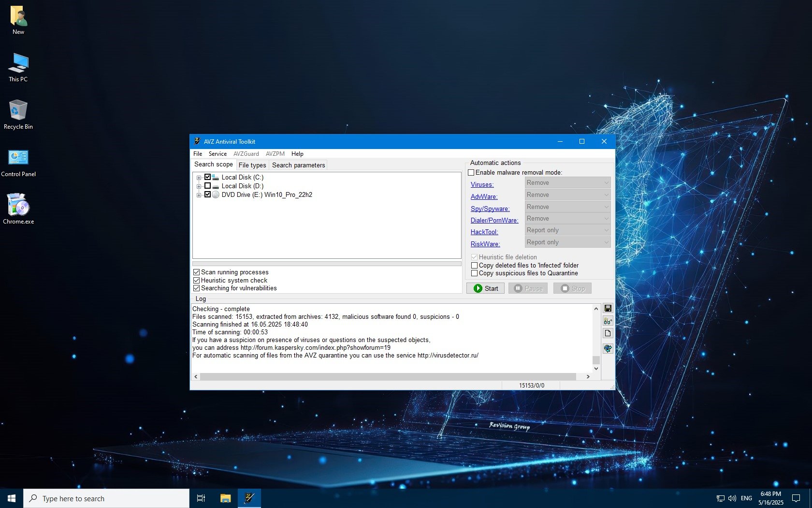The height and width of the screenshot is (508, 812).
Task: Click the glasses icon beside the log
Action: tap(608, 321)
